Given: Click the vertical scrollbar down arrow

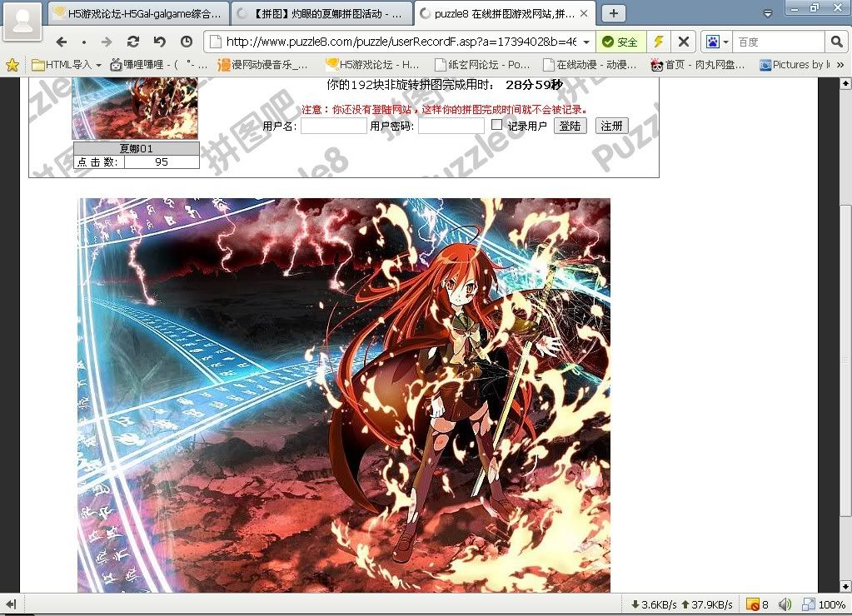Looking at the screenshot, I should pos(845,587).
